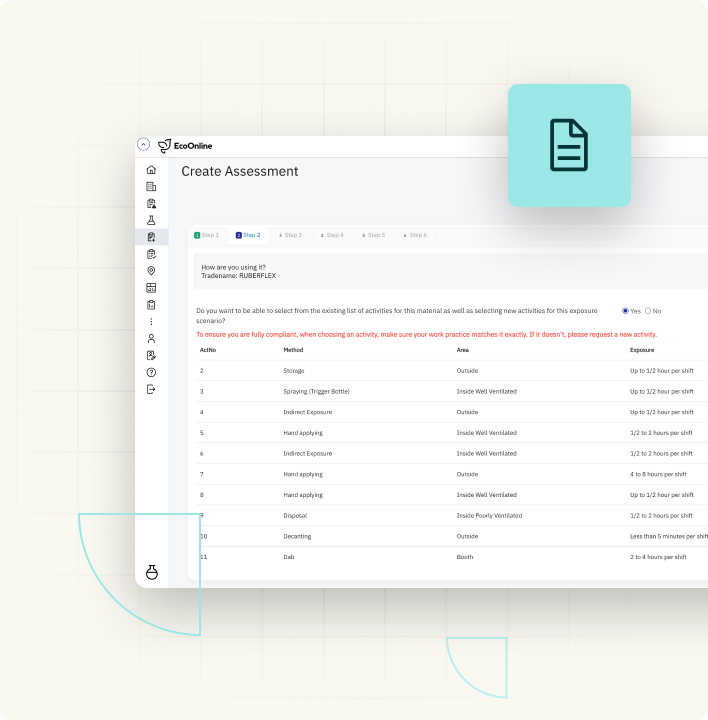Screen dimensions: 708x720
Task: Select the No radio button
Action: coord(648,311)
